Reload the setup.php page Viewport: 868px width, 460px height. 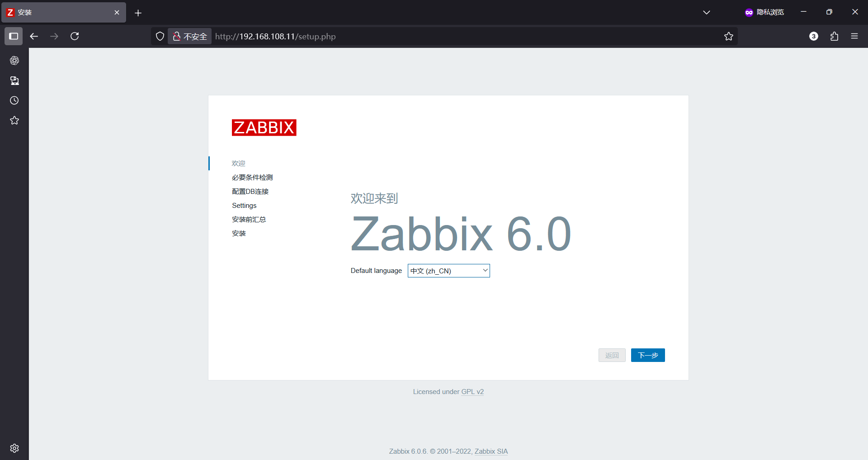coord(75,36)
